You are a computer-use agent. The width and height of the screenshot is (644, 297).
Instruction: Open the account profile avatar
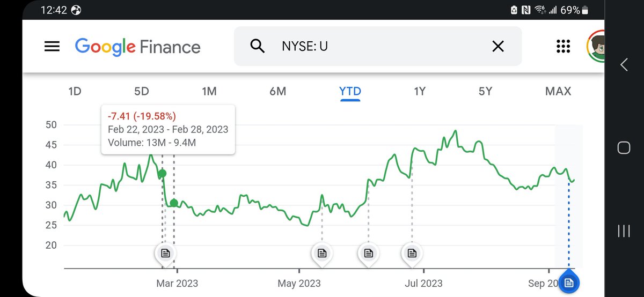pyautogui.click(x=596, y=47)
